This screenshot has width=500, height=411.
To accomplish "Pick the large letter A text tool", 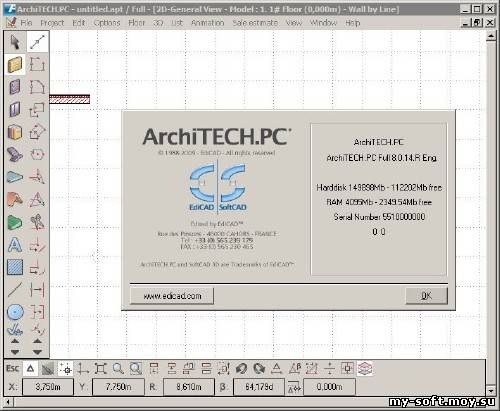I will (15, 245).
